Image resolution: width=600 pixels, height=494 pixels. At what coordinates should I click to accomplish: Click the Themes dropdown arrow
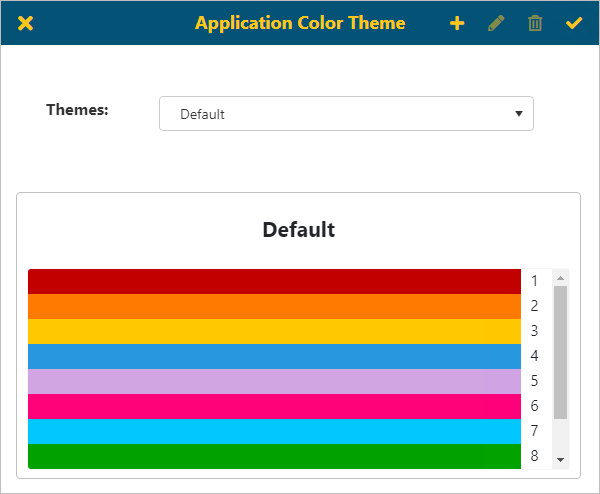click(x=518, y=114)
